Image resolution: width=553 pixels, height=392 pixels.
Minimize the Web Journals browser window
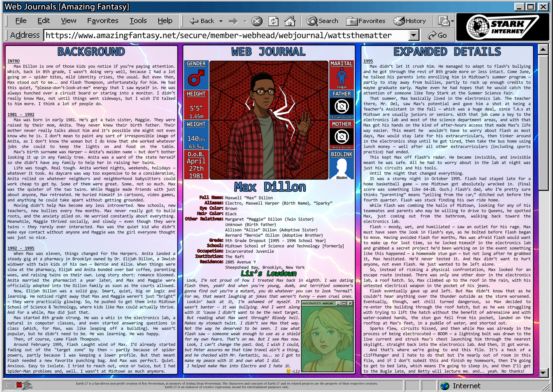519,7
